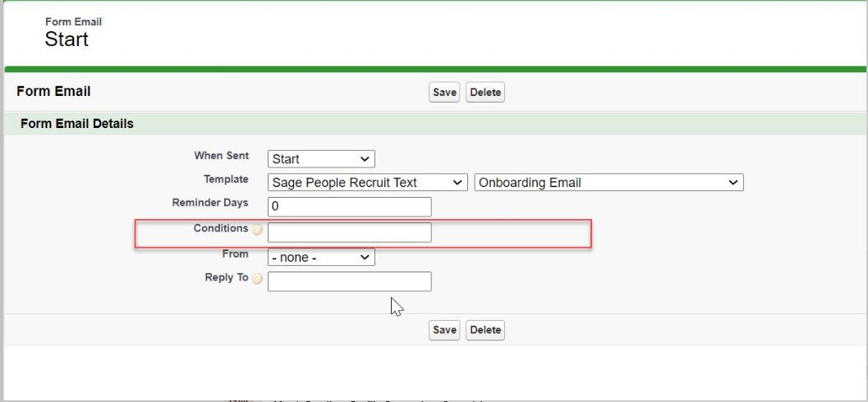Click into the Conditions text field
The height and width of the screenshot is (402, 868).
coord(349,232)
